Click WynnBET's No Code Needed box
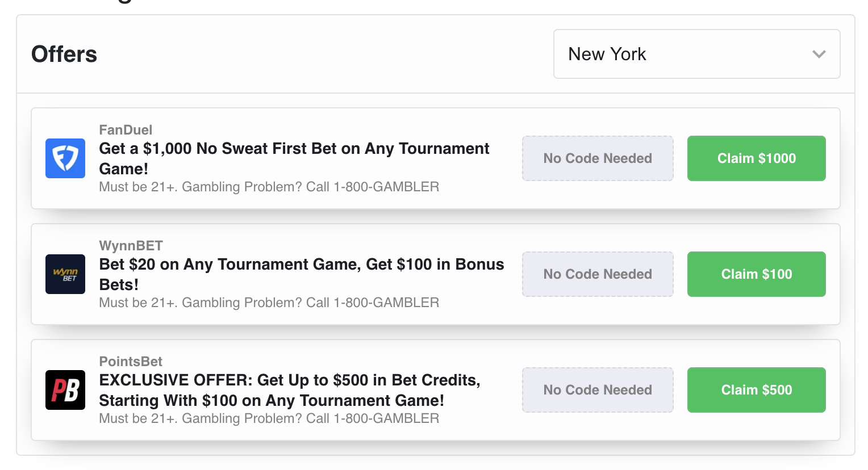 598,274
